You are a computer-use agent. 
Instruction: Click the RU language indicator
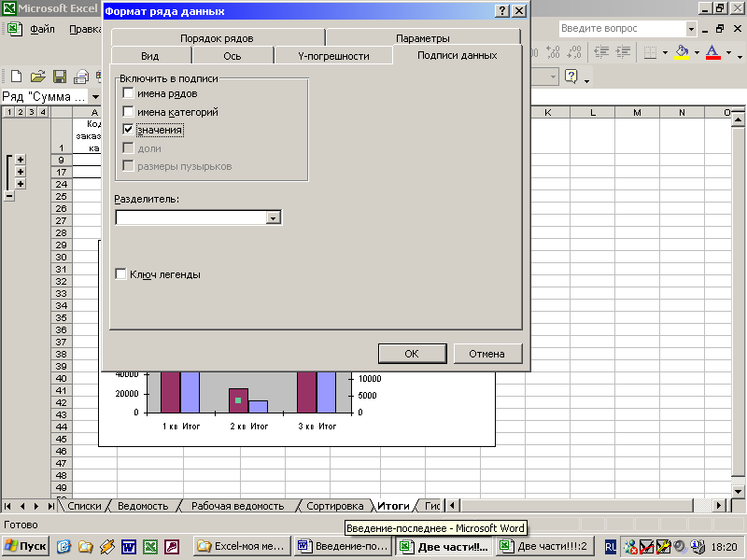click(611, 546)
